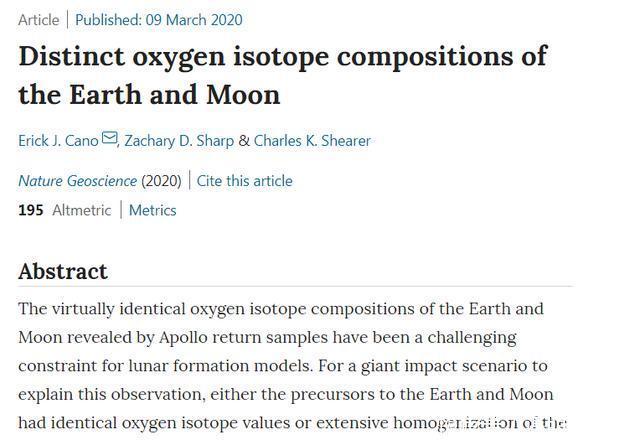This screenshot has width=640, height=440.
Task: Click the Abstract section heading
Action: 63,271
